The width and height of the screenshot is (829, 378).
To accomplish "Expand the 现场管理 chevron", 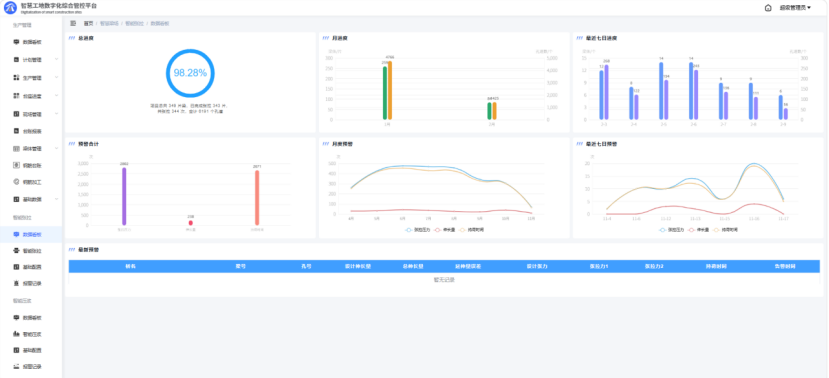I will click(56, 114).
